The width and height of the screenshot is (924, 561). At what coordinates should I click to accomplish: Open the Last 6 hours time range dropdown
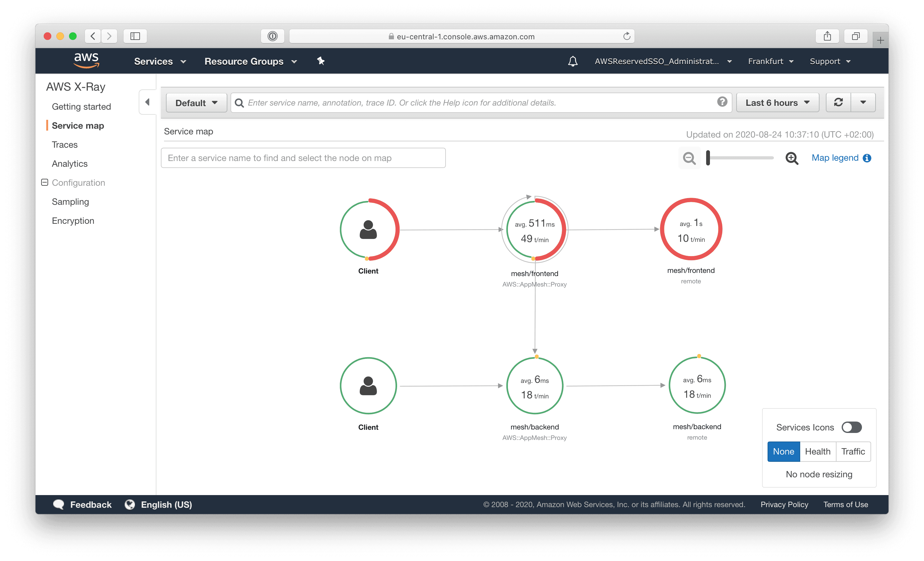777,103
